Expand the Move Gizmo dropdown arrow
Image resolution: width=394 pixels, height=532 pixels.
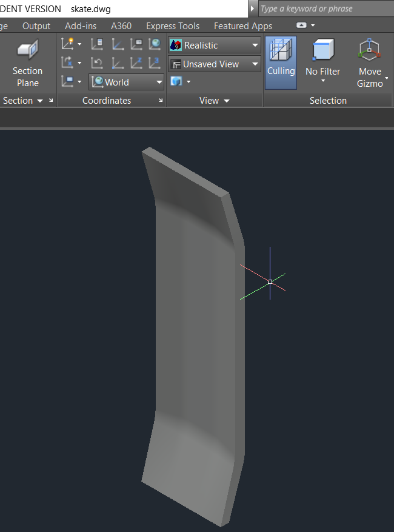pyautogui.click(x=387, y=78)
